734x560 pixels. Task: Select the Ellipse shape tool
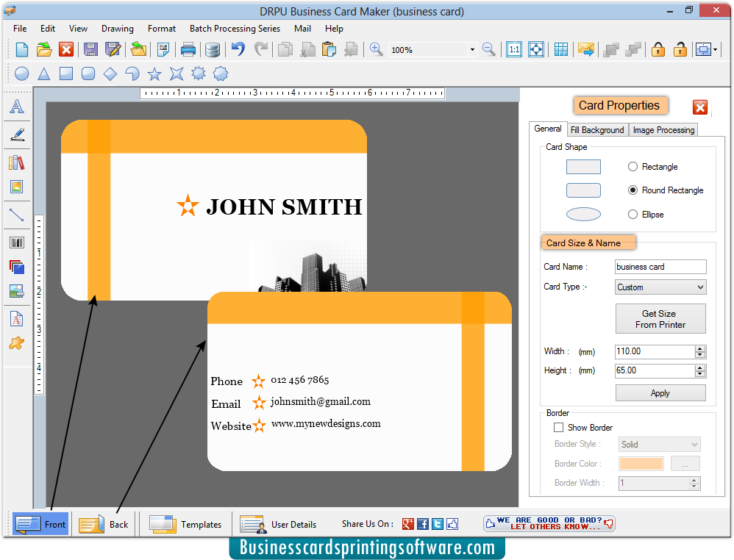[x=22, y=73]
